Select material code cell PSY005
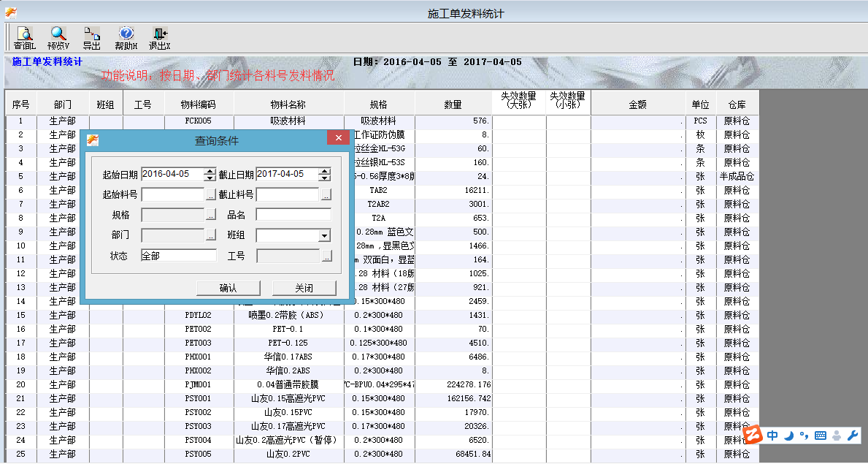Screen dimensions: 868x464 coord(199,454)
